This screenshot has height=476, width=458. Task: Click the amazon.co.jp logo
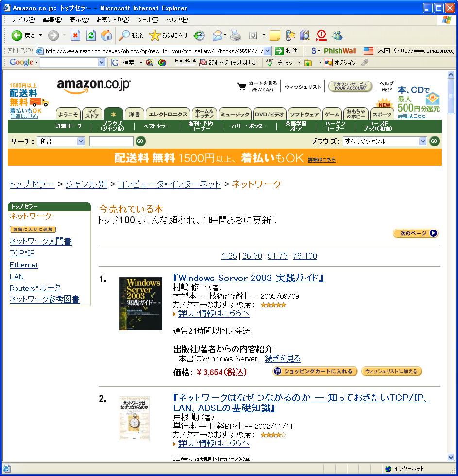[94, 85]
